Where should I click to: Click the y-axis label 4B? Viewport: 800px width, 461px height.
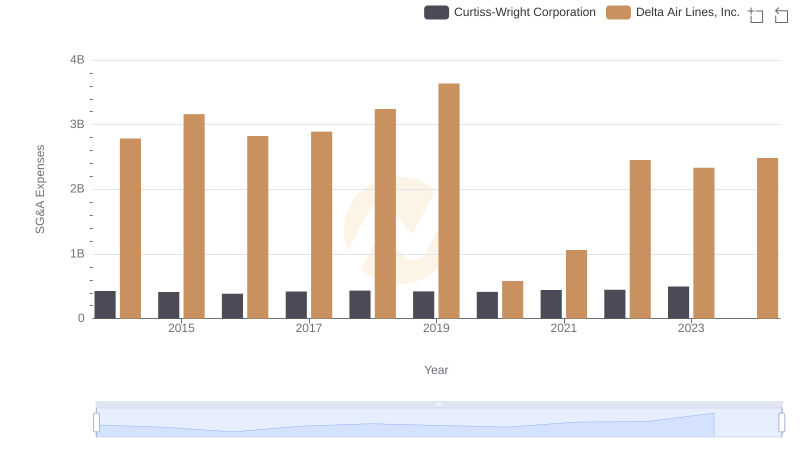[x=77, y=60]
